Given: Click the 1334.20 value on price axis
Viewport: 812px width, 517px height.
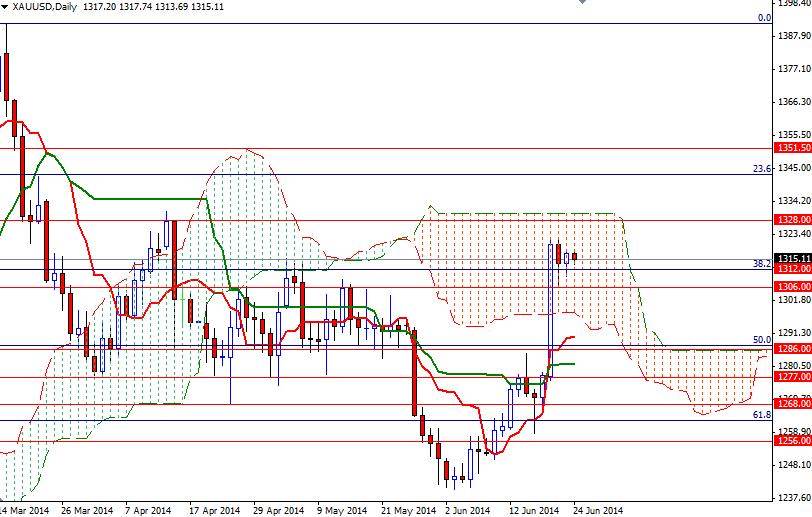Looking at the screenshot, I should [794, 201].
